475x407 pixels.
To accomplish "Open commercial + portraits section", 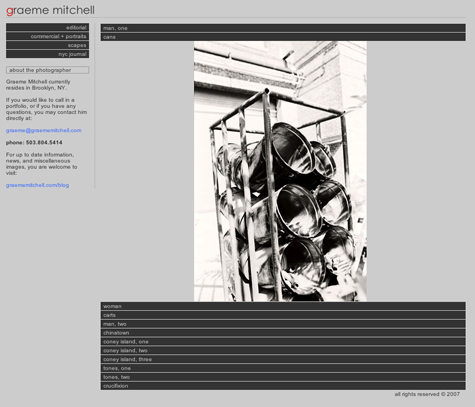I will click(47, 36).
